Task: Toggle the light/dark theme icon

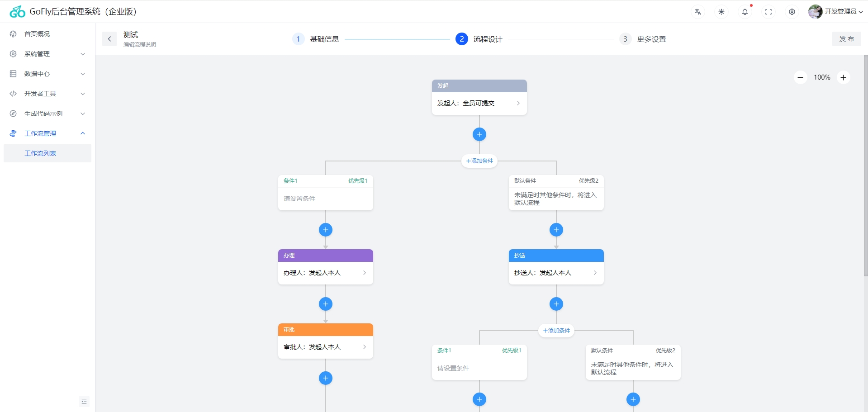Action: point(721,12)
